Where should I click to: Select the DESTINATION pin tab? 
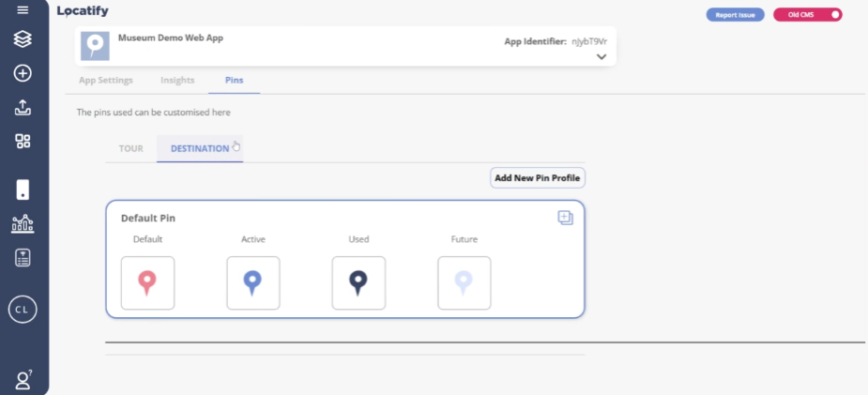(x=200, y=149)
